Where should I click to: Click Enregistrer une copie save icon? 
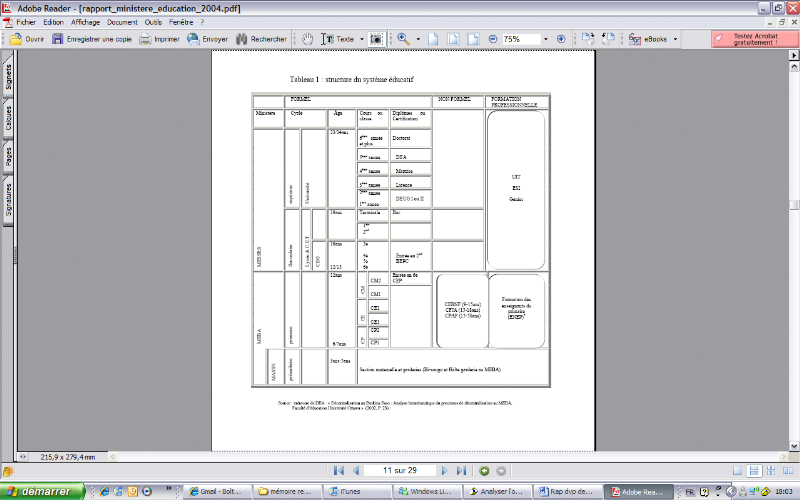(58, 39)
